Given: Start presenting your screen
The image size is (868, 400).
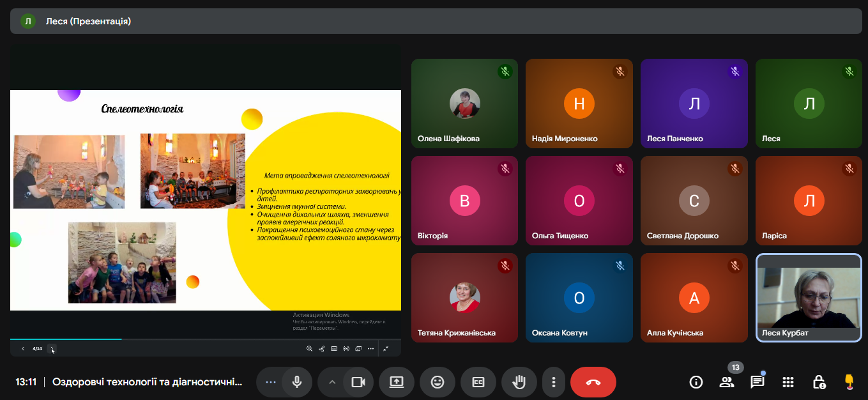Looking at the screenshot, I should coord(397,382).
